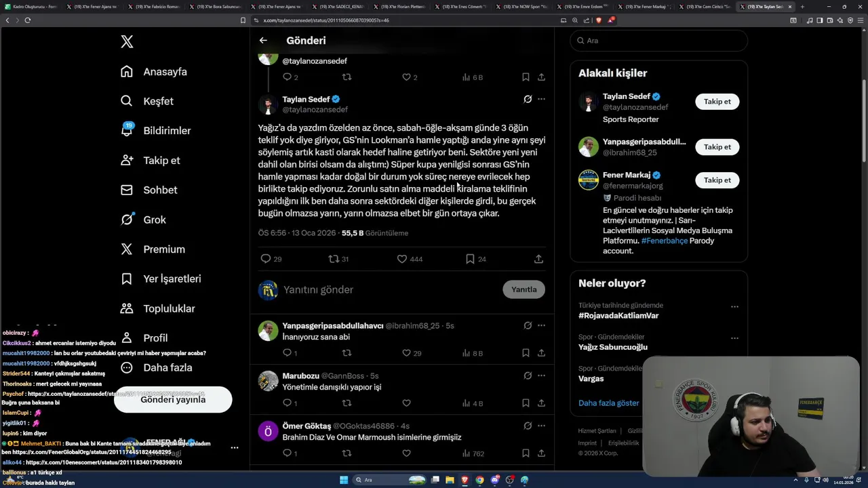This screenshot has width=868, height=488.
Task: Open Grok explain icon on main tweet
Action: coord(528,99)
